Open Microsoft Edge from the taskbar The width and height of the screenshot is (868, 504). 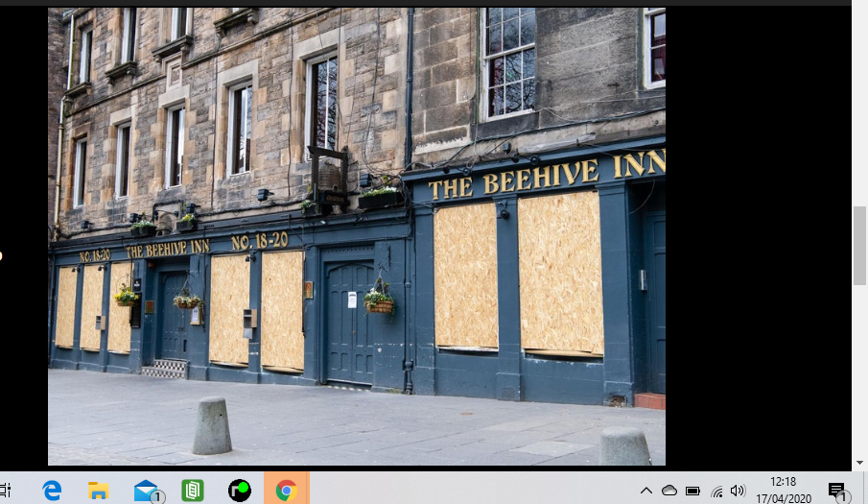(52, 491)
